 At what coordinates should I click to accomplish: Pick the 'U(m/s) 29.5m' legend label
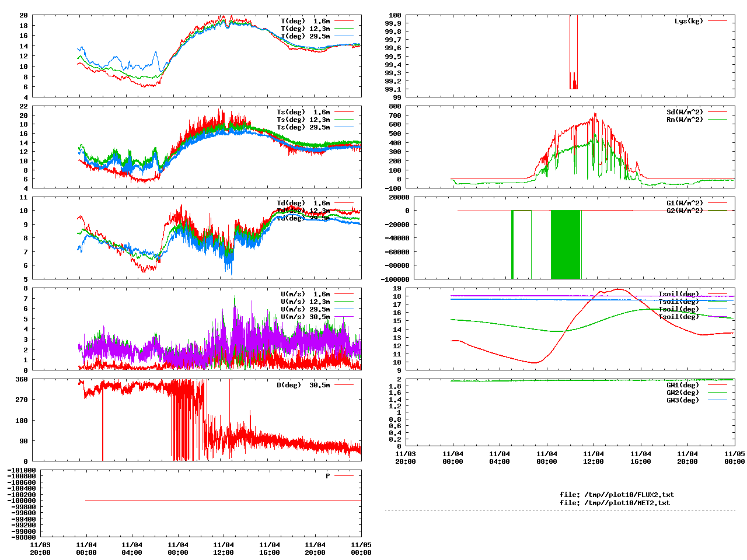305,309
